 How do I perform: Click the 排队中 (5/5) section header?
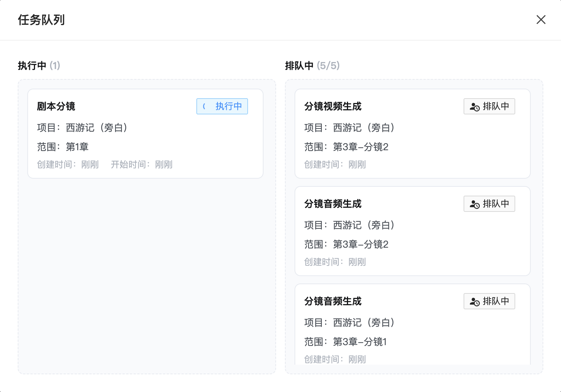312,66
